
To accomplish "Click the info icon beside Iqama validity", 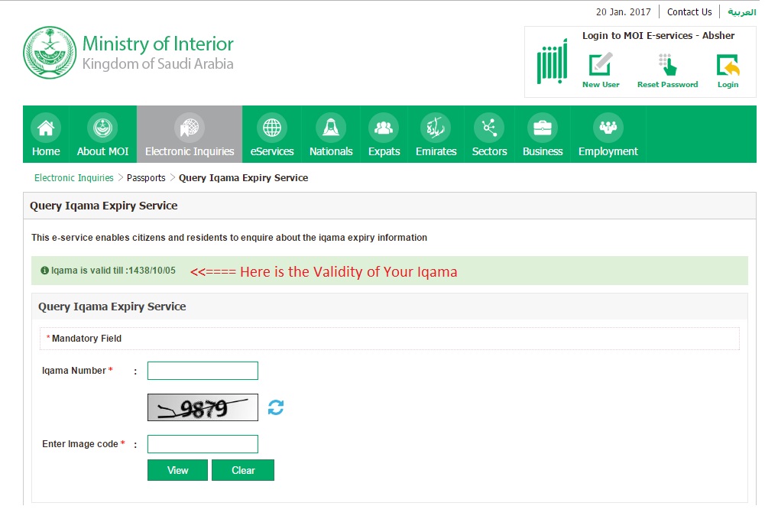I will click(44, 271).
